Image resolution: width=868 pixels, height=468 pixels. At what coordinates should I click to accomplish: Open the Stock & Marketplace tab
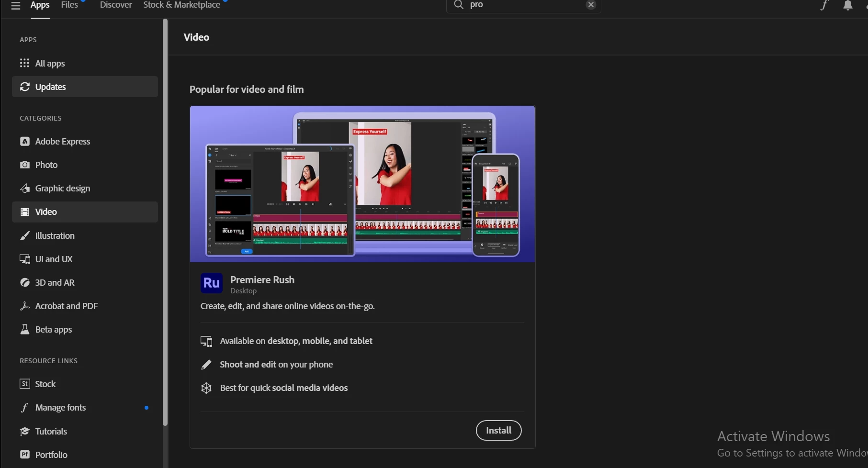181,5
